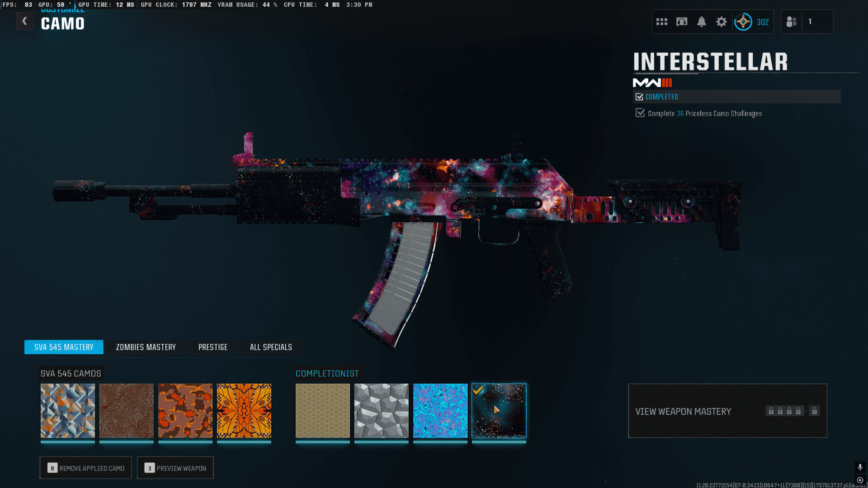The width and height of the screenshot is (868, 488).
Task: Click the player rank emblem icon
Action: pos(743,22)
